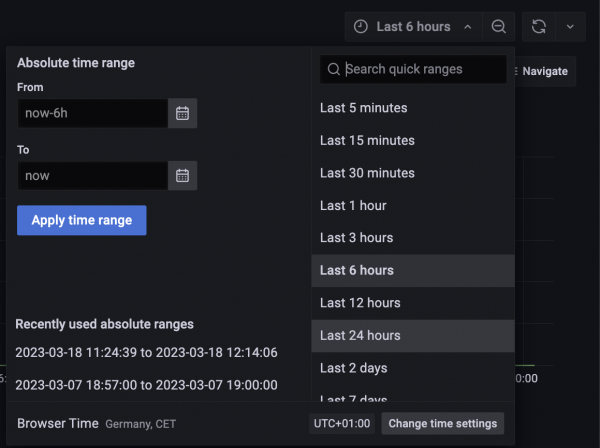The image size is (600, 448).
Task: Click the refresh dashboard icon
Action: coord(539,27)
